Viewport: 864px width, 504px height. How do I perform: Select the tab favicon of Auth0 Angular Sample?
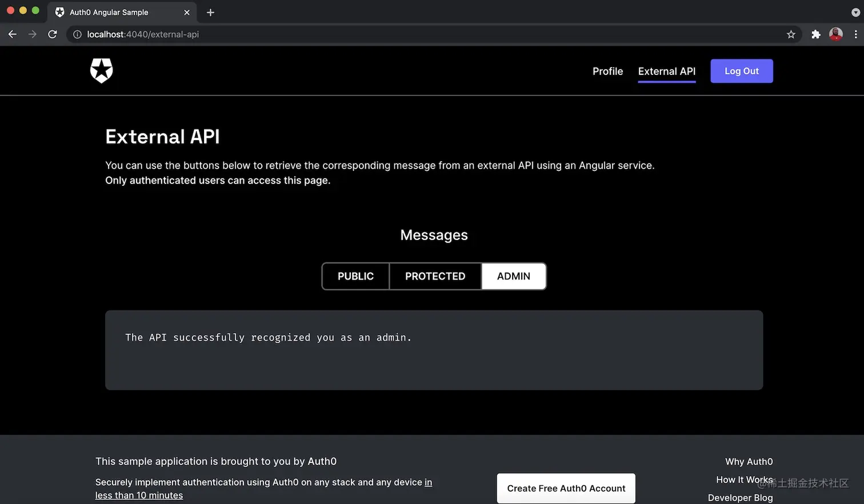click(x=60, y=12)
